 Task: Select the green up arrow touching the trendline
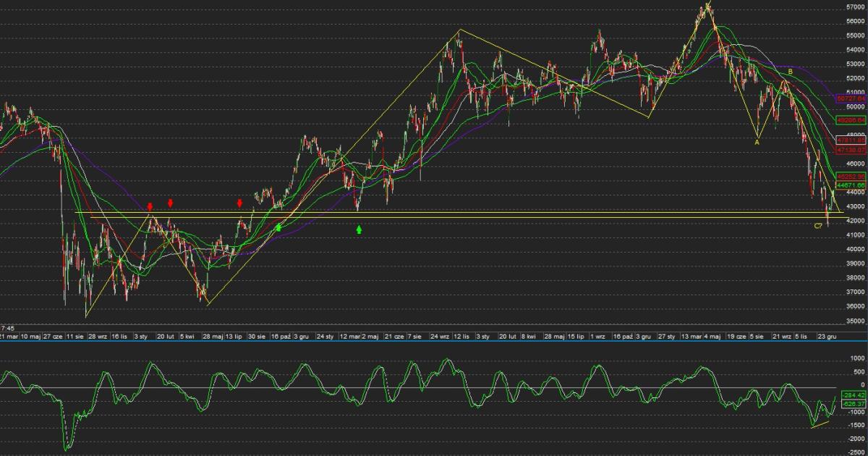tap(278, 227)
